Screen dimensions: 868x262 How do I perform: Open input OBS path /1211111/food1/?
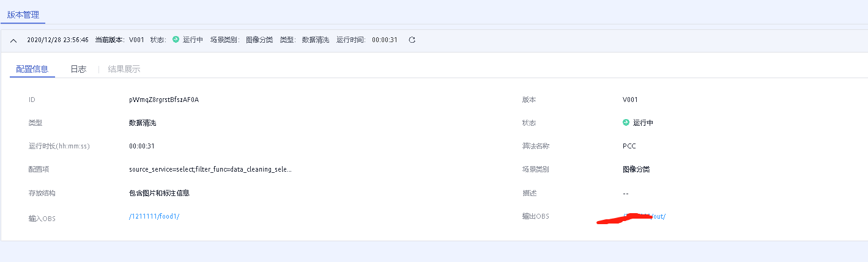point(154,217)
